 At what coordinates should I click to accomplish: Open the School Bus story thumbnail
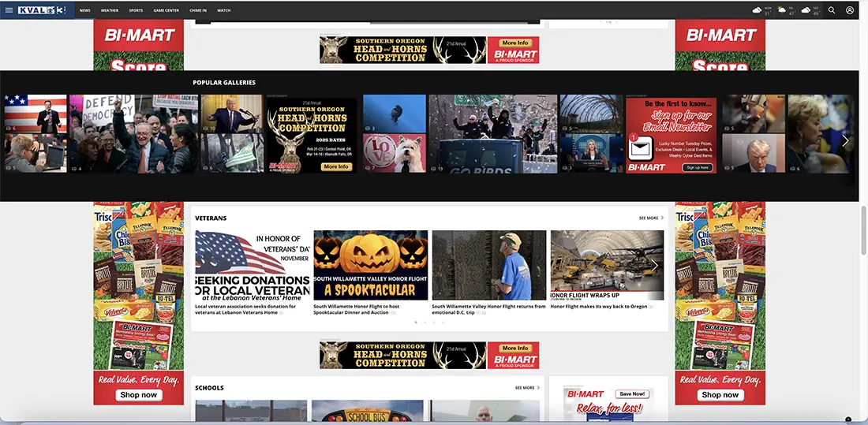[367, 411]
